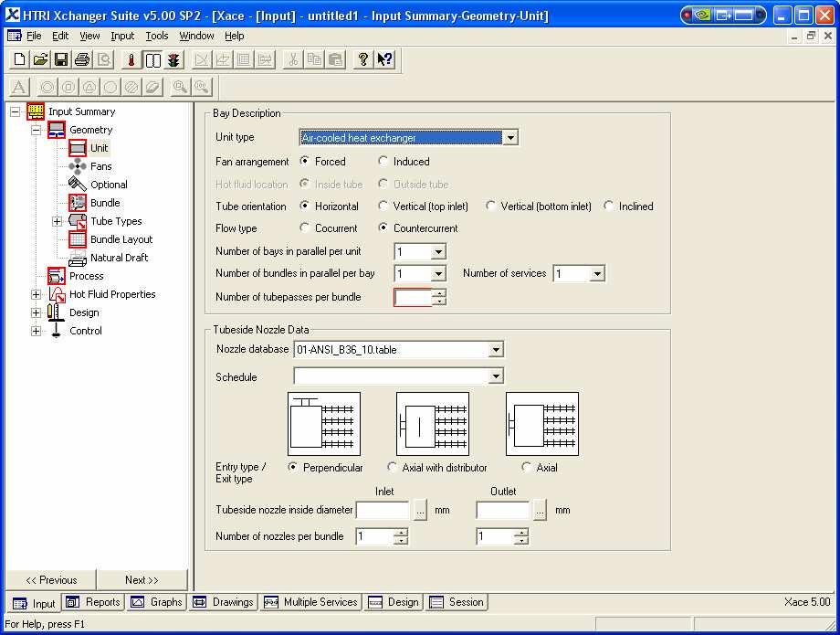Select the Unit item under Geometry
840x635 pixels.
(99, 148)
